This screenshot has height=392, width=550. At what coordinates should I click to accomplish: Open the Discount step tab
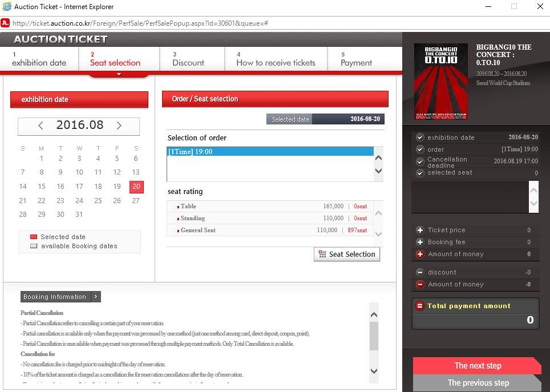pyautogui.click(x=192, y=59)
